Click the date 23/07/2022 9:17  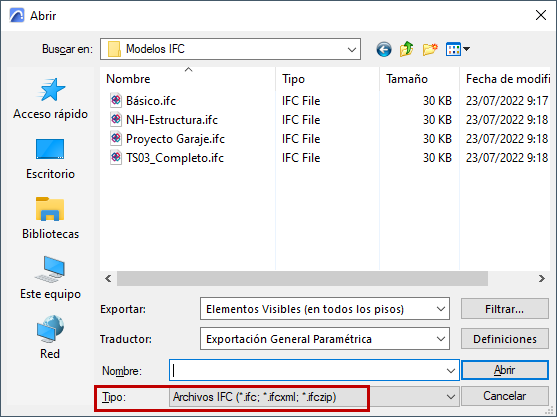point(507,101)
